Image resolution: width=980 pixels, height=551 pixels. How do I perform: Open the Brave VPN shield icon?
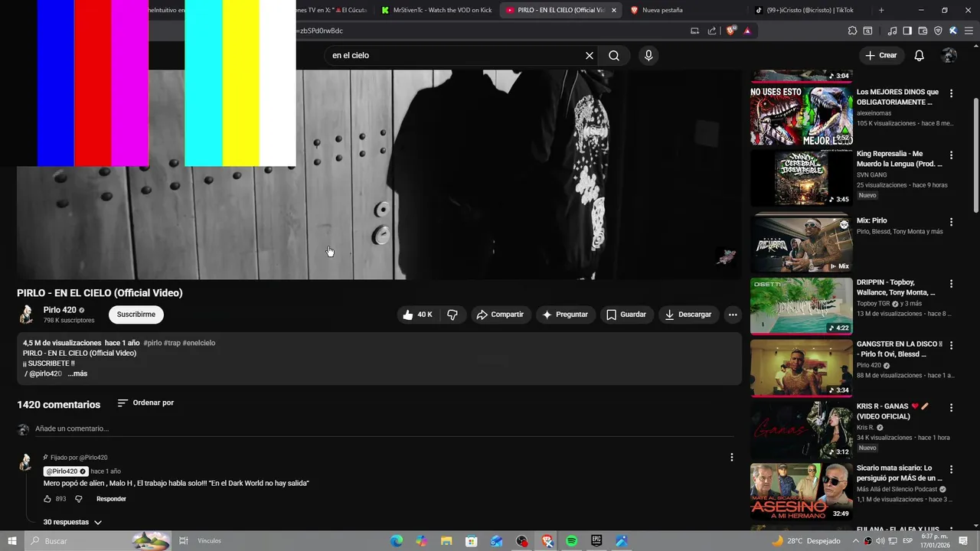(x=938, y=31)
